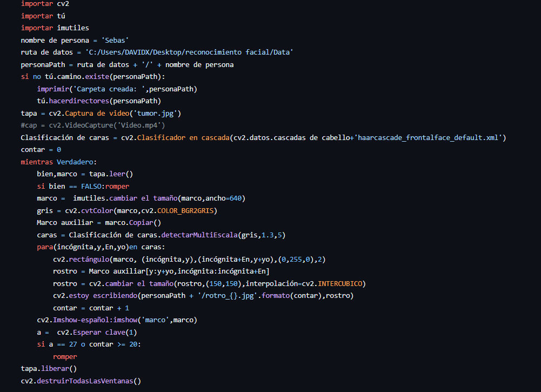This screenshot has height=392, width=541.
Task: Click the string 'Sebas'
Action: [x=115, y=41]
